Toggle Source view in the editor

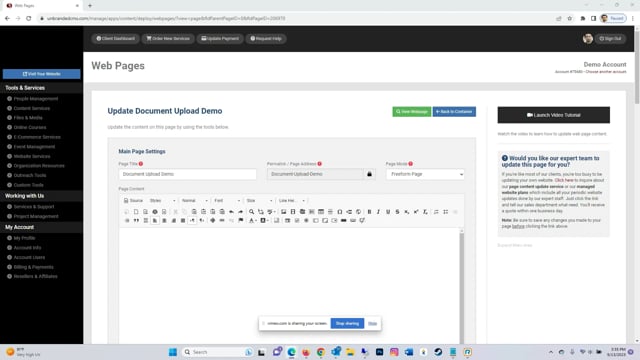click(133, 200)
